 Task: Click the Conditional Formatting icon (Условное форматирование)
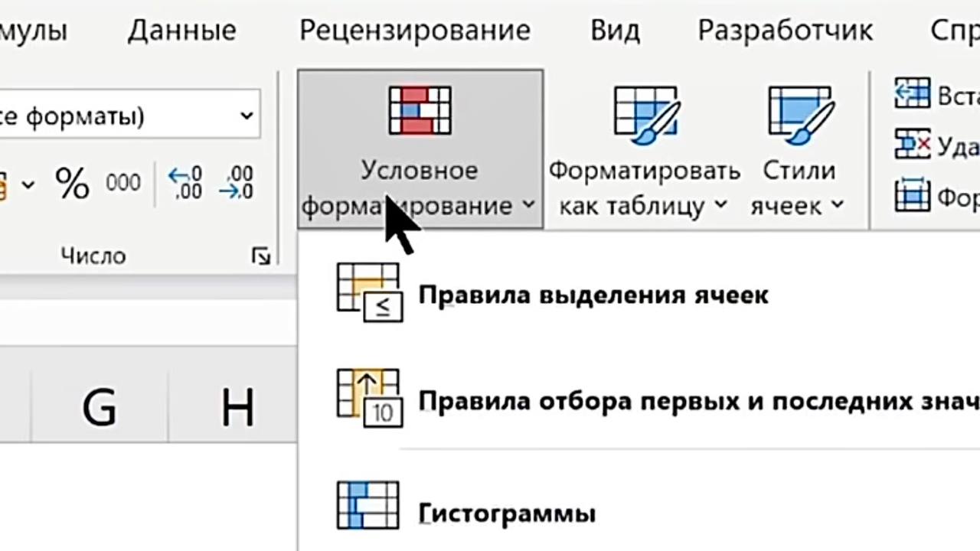pos(420,111)
